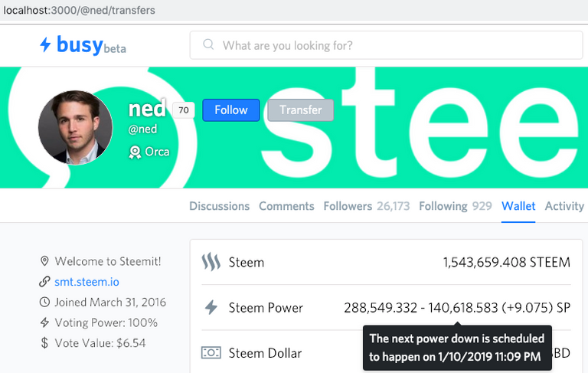Click 'Voting Power: 100%' text
Image resolution: width=588 pixels, height=373 pixels.
106,322
